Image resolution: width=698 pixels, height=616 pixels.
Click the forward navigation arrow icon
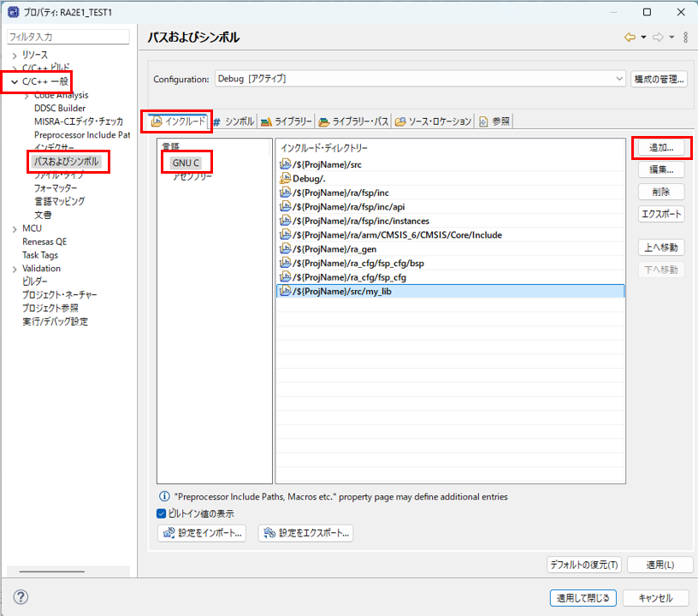[x=658, y=38]
